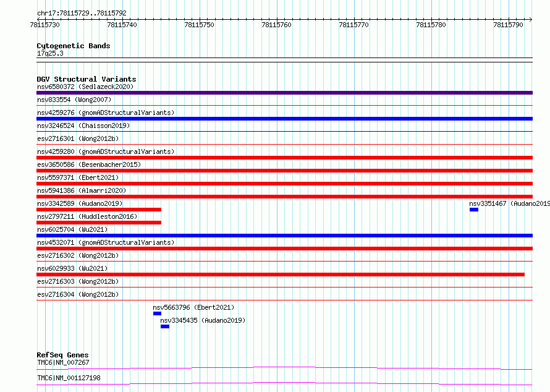Select the RefSeq Genes track title

(x=62, y=355)
